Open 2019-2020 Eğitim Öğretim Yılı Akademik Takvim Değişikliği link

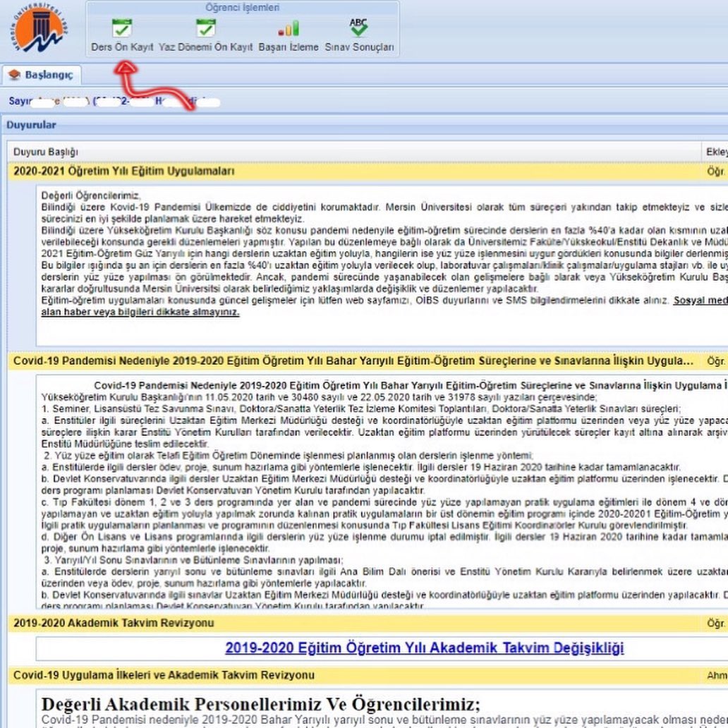(x=425, y=648)
